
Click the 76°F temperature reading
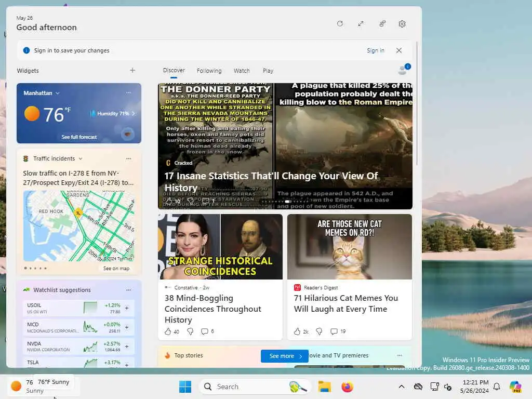coord(57,115)
